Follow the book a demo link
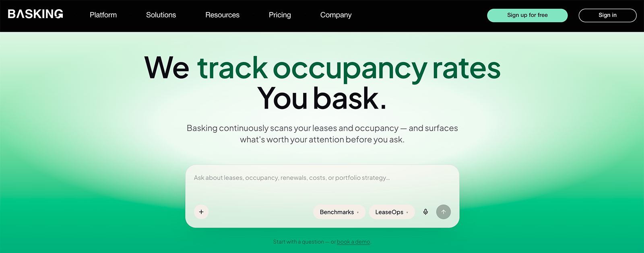The image size is (644, 253). (x=353, y=242)
